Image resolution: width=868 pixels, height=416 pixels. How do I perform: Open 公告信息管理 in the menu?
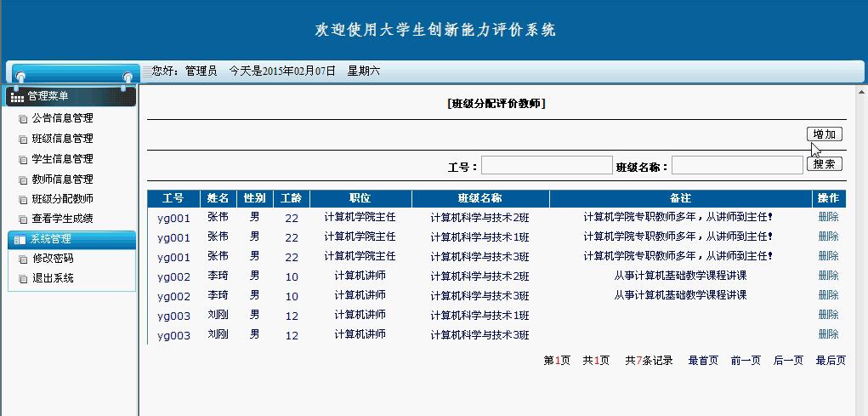[63, 118]
